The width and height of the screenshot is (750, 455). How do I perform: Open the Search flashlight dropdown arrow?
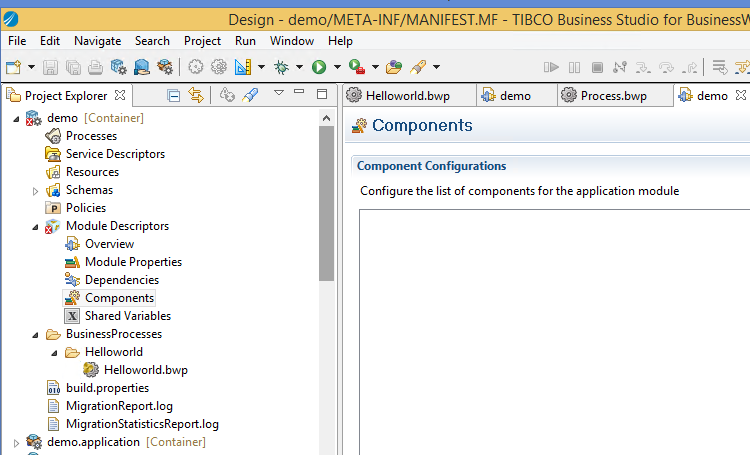[436, 67]
